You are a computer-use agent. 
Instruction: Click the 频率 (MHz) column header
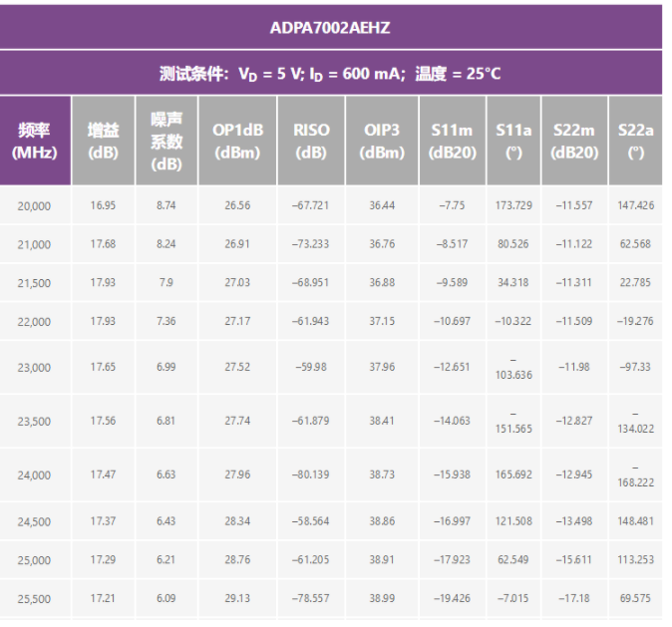[x=34, y=141]
